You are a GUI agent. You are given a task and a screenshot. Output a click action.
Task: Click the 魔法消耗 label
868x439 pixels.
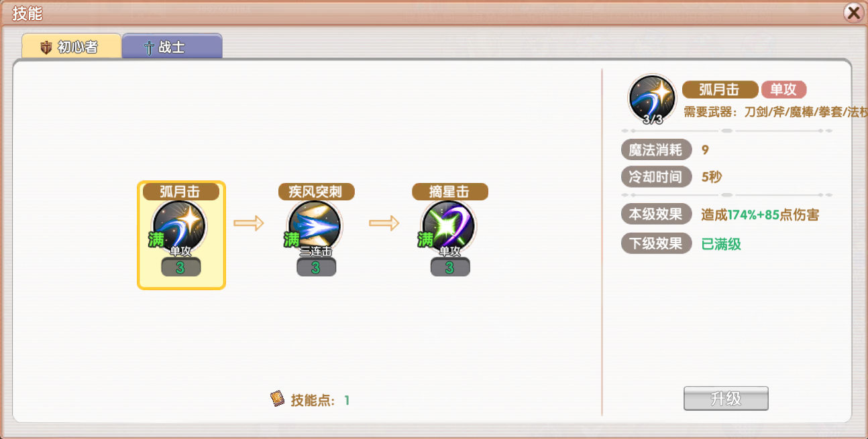tap(656, 149)
